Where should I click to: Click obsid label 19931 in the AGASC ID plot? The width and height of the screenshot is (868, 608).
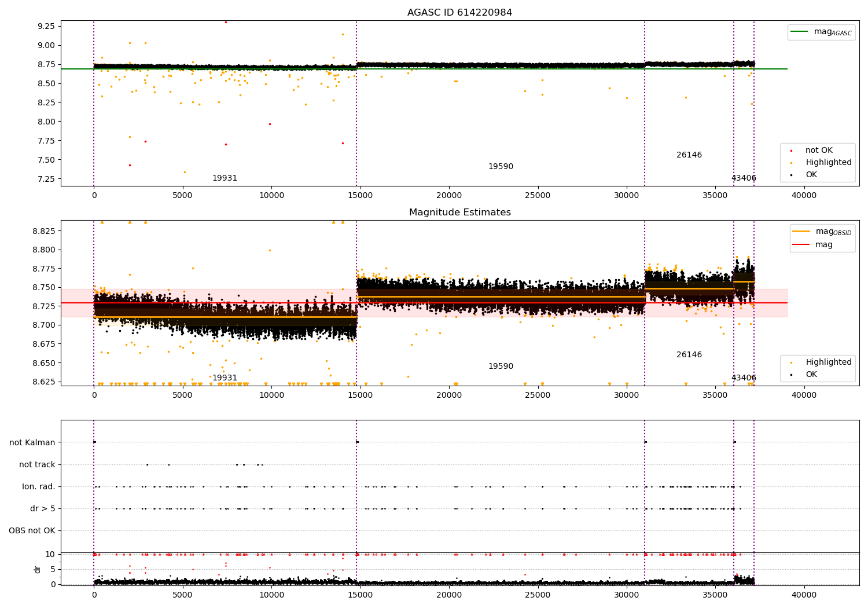coord(225,178)
